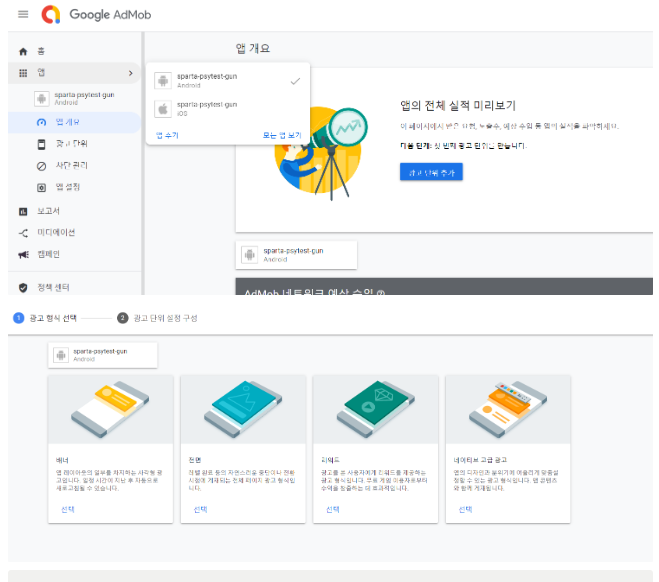Choose sparta-psytest-gun Android in the app popup
This screenshot has height=582, width=659.
[227, 81]
